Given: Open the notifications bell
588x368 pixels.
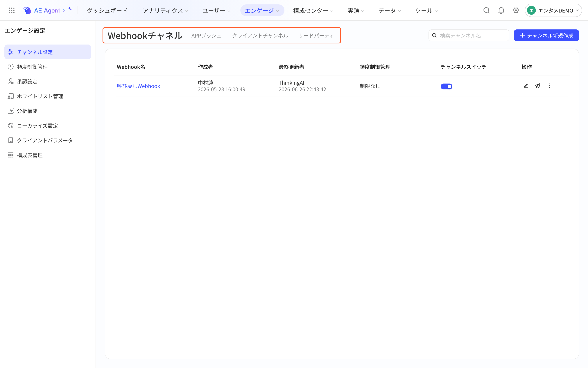Looking at the screenshot, I should 501,10.
